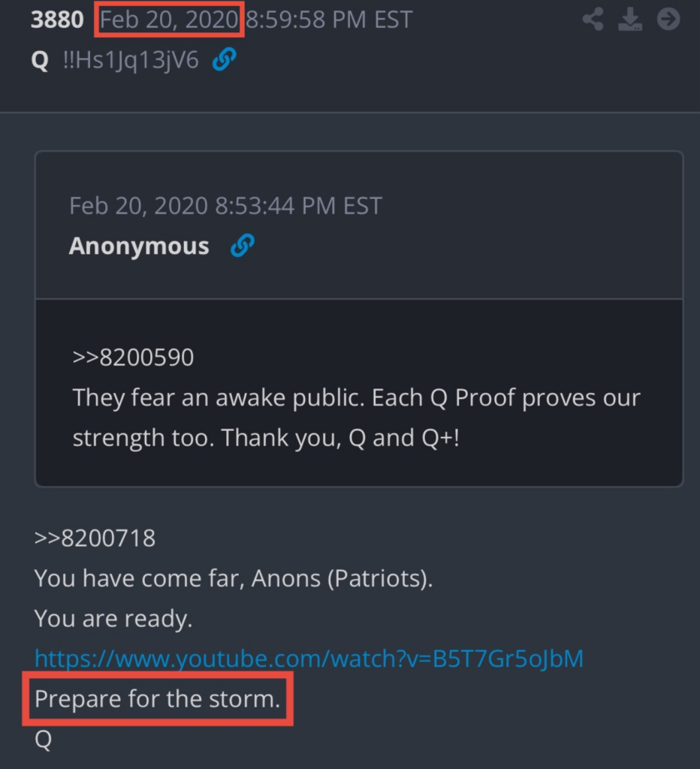Click the bold Q author name in header

(x=40, y=61)
